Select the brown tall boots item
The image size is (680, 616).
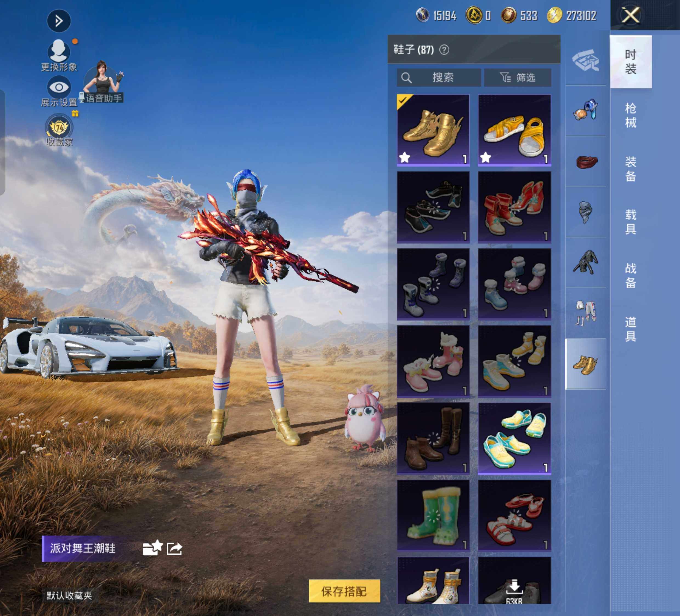433,438
